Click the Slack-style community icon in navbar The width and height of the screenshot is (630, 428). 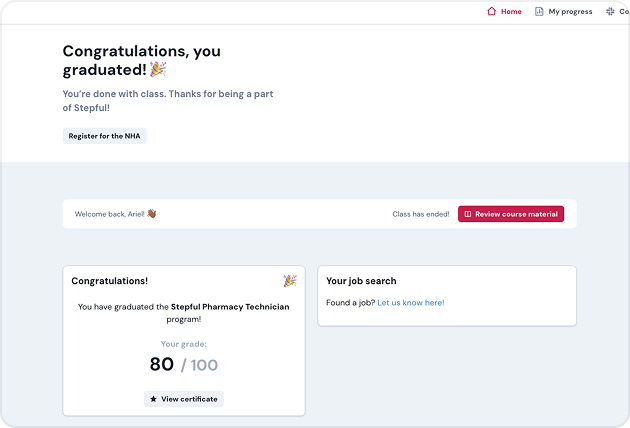611,12
